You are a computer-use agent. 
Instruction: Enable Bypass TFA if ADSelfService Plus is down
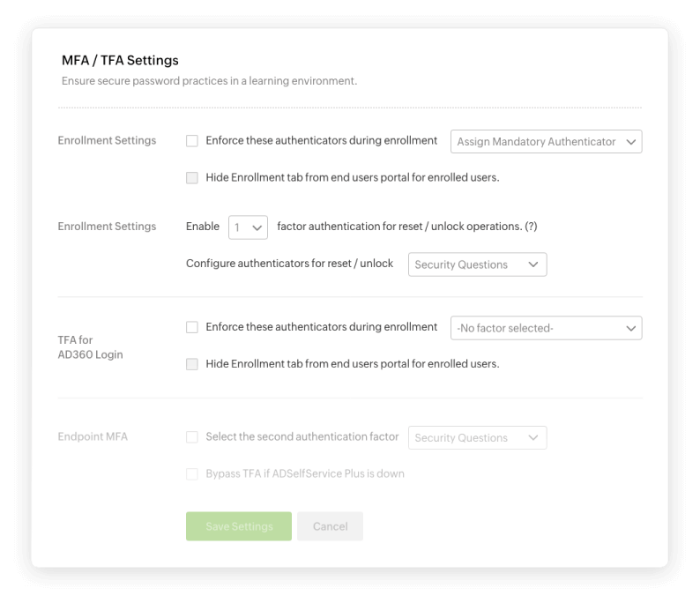192,474
